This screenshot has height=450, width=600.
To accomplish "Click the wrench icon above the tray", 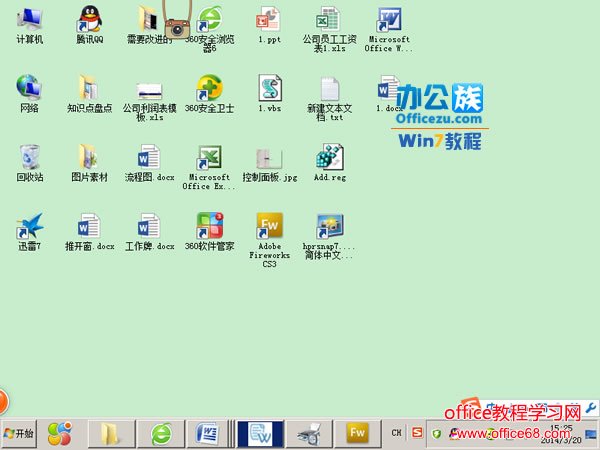I will click(591, 408).
